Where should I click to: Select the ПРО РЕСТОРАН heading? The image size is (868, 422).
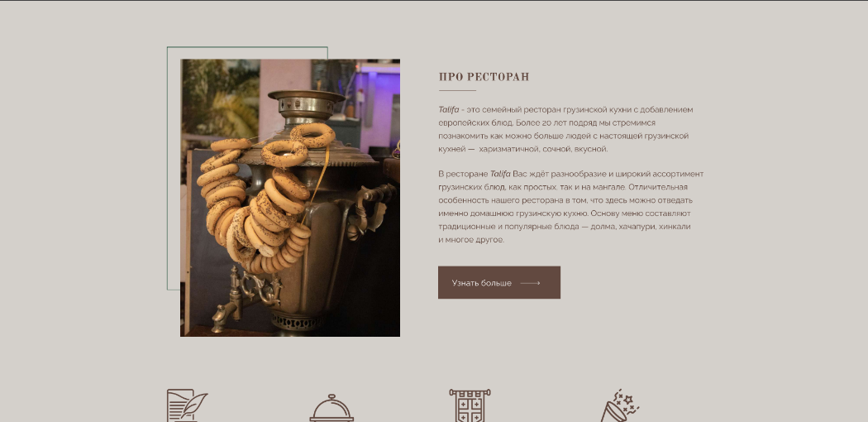click(484, 77)
